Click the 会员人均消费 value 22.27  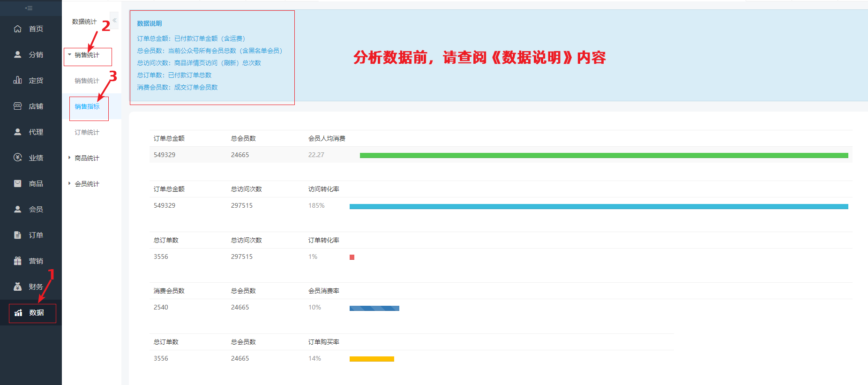point(316,155)
